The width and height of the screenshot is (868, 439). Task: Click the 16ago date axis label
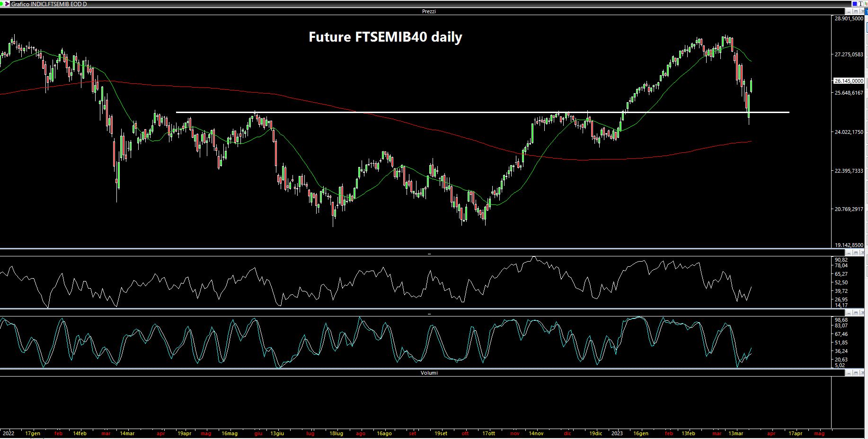pos(384,433)
